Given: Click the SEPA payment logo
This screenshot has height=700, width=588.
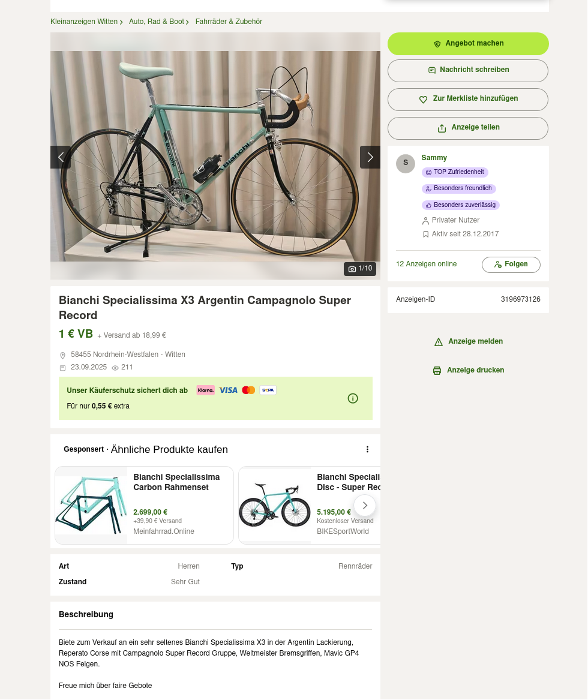Looking at the screenshot, I should click(268, 390).
